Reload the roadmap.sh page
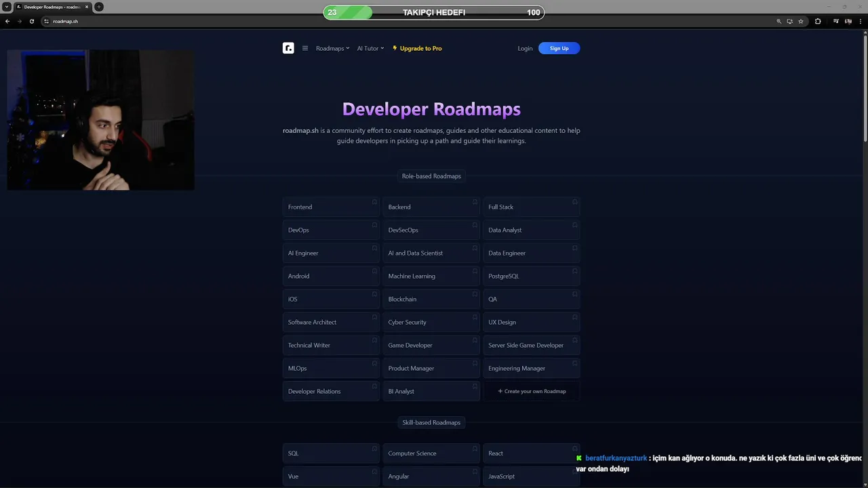Screen dimensions: 868x488 click(31, 21)
